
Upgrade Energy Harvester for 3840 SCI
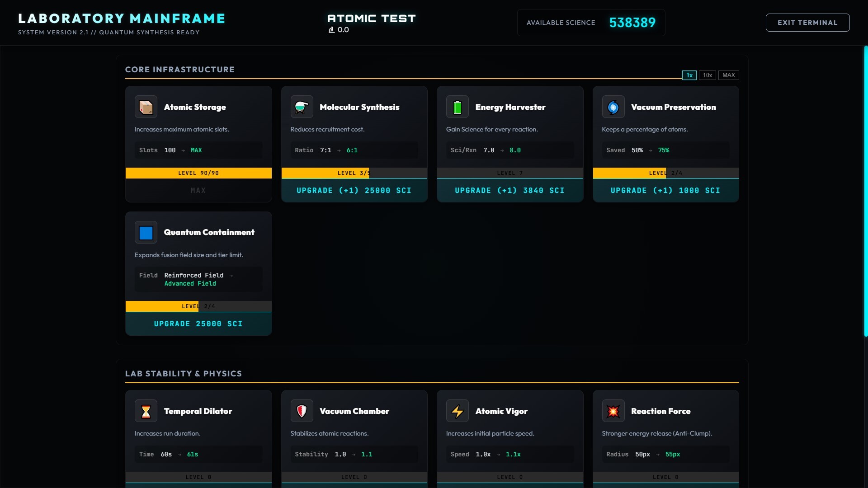509,190
